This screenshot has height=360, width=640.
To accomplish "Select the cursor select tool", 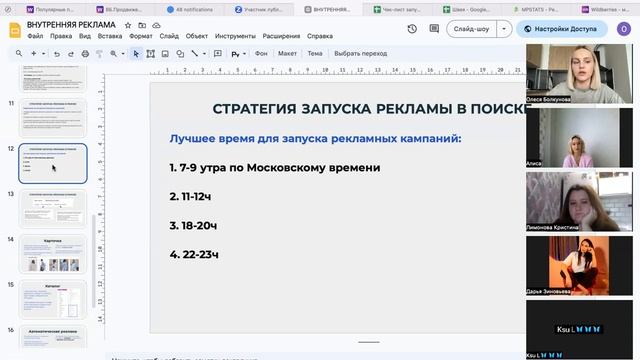I will [x=136, y=53].
